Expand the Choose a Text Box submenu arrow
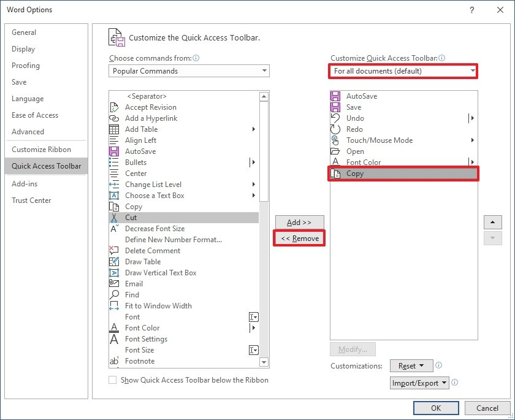Viewport: 515px width, 420px height. point(254,196)
